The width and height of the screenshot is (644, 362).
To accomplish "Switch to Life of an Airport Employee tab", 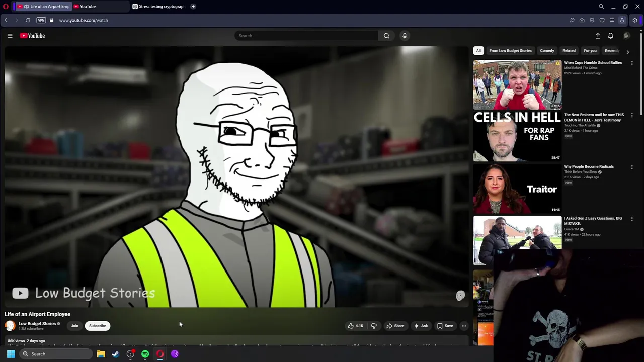I will (43, 7).
